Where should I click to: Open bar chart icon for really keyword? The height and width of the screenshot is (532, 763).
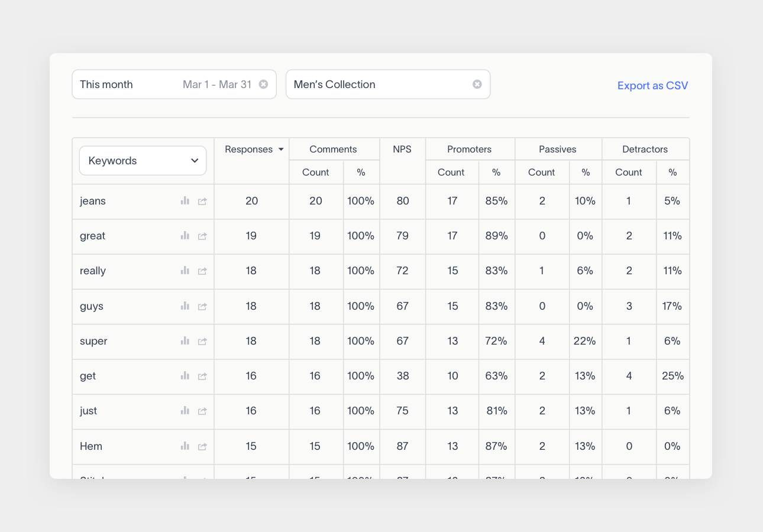coord(185,271)
